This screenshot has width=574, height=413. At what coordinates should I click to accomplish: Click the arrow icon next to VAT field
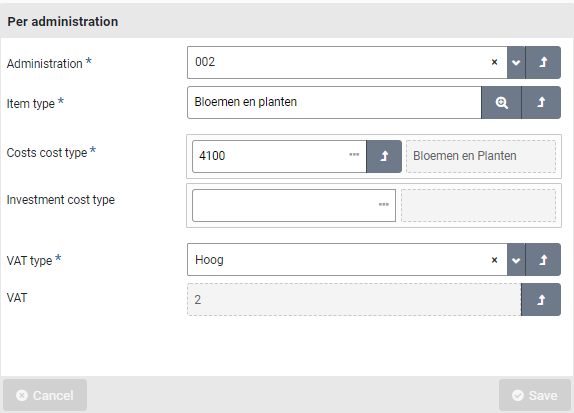[541, 299]
